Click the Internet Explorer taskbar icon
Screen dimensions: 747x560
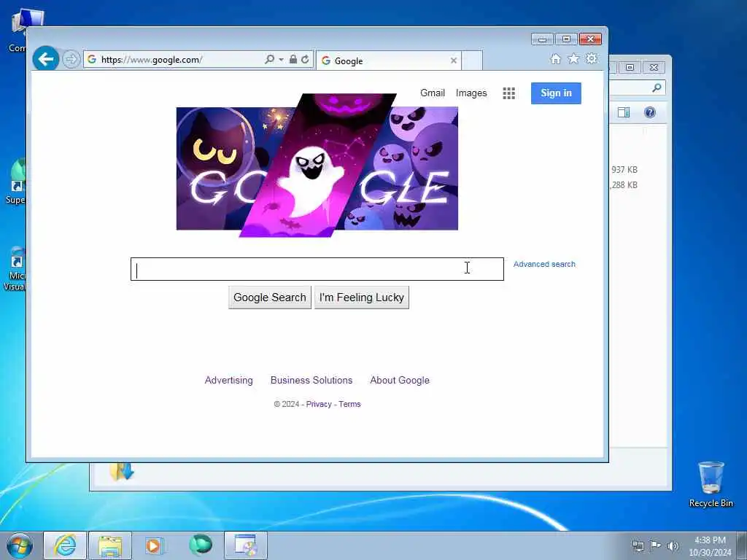tap(65, 545)
